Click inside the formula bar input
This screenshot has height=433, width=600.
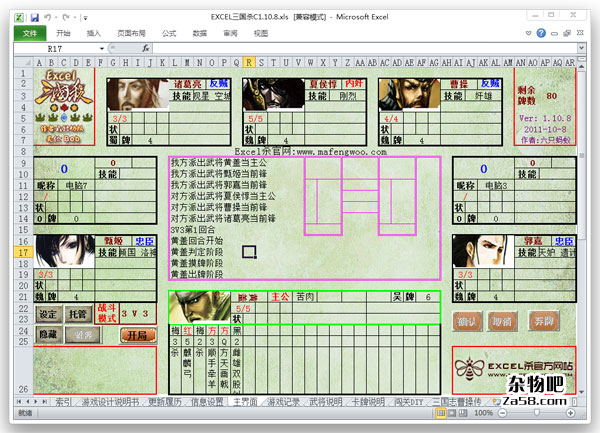pos(365,48)
